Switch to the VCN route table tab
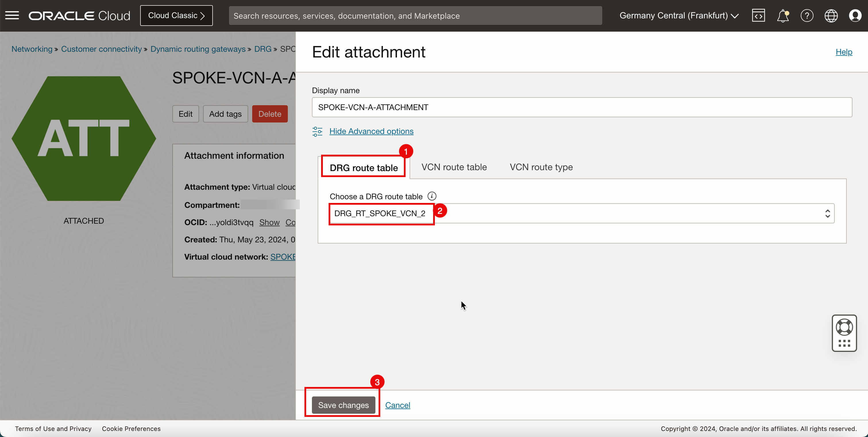868x437 pixels. tap(454, 167)
